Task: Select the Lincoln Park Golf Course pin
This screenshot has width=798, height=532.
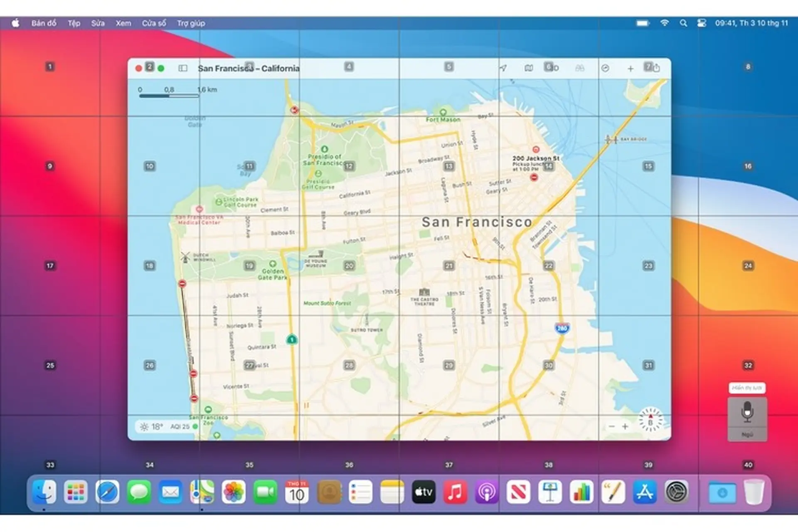Action: (219, 202)
